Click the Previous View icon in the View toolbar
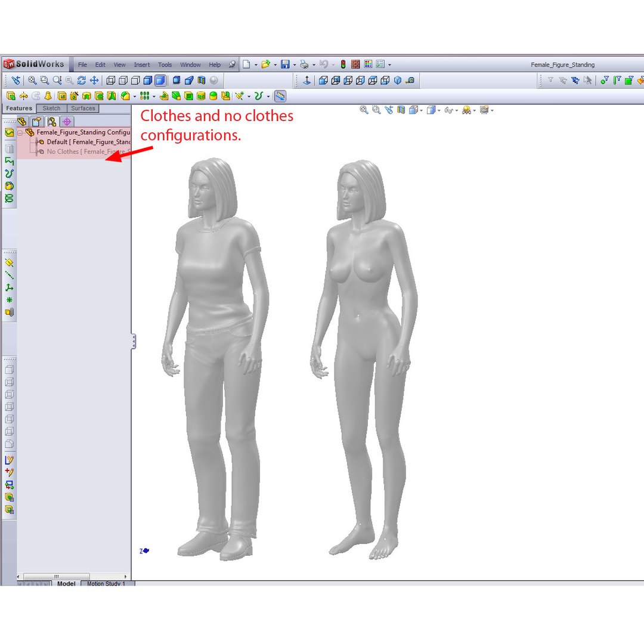 coord(16,80)
